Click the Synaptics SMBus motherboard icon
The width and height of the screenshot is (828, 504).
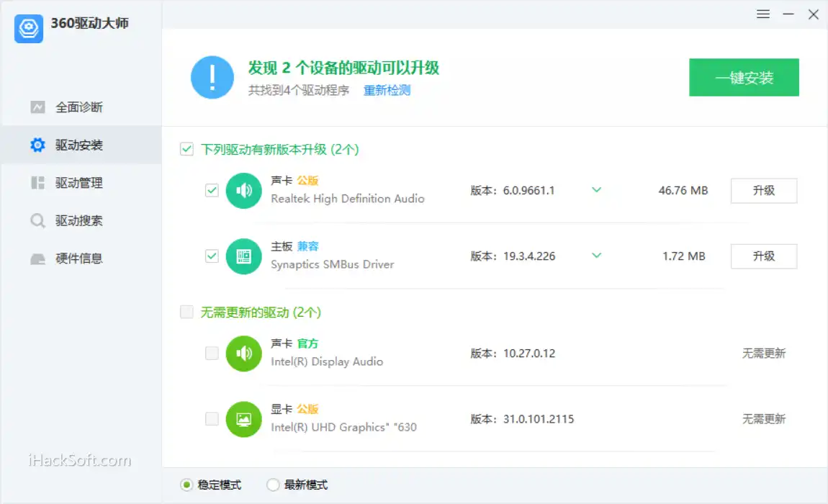[243, 256]
